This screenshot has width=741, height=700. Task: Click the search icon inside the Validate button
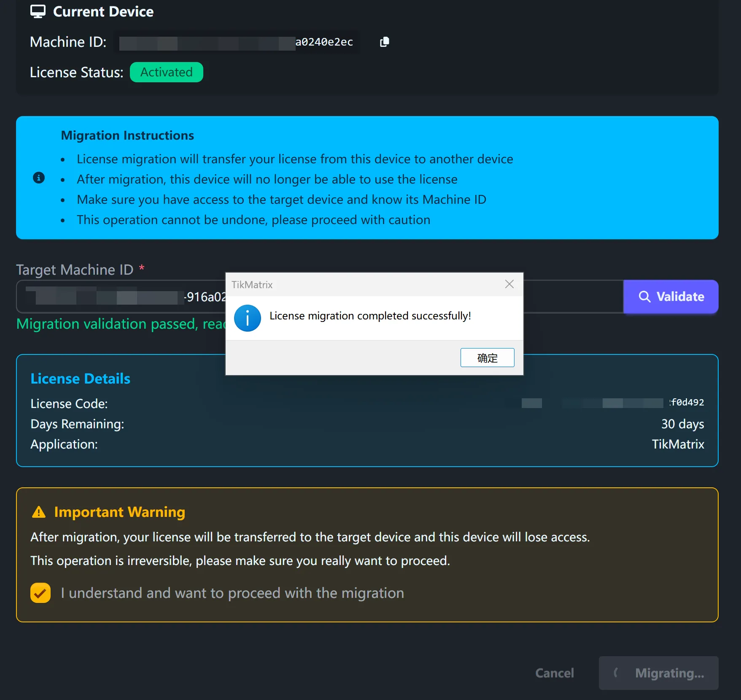click(x=644, y=297)
